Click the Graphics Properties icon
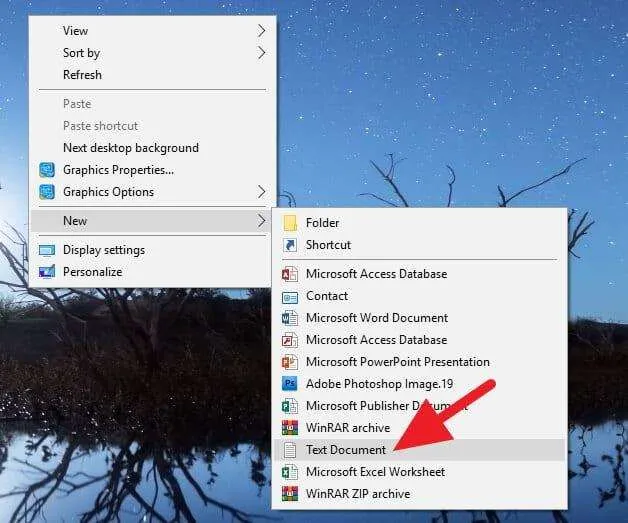 (x=47, y=170)
